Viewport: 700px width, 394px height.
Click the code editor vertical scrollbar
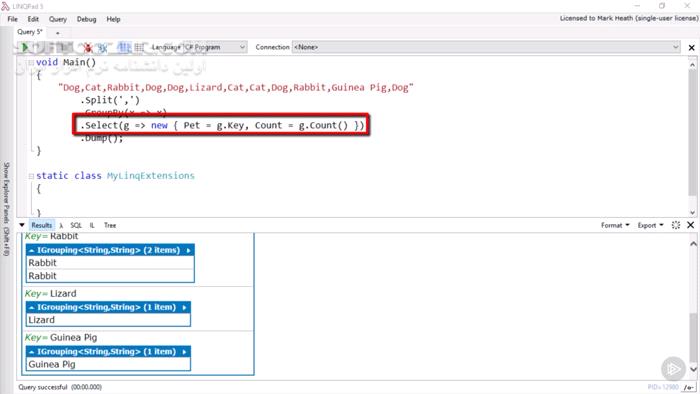(x=692, y=134)
